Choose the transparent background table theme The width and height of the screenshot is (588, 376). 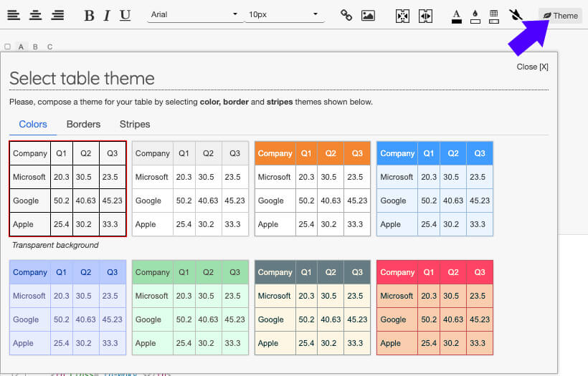[x=68, y=189]
